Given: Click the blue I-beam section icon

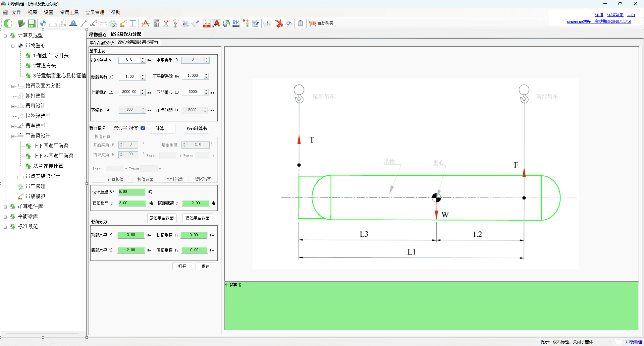Looking at the screenshot, I should (133, 23).
